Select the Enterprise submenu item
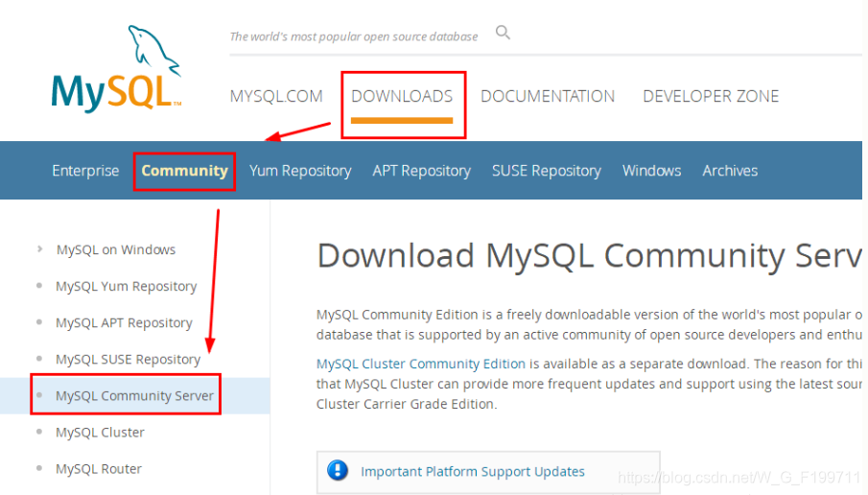 point(85,171)
